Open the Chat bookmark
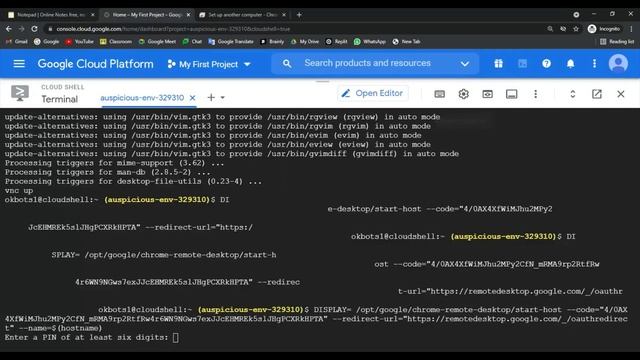Screen dimensions: 640x360 coord(192,42)
